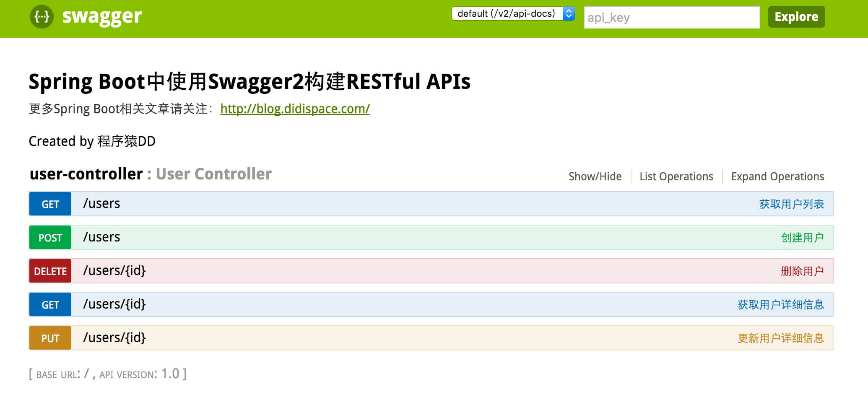Toggle Show/Hide for user-controller
The image size is (868, 410).
point(595,176)
